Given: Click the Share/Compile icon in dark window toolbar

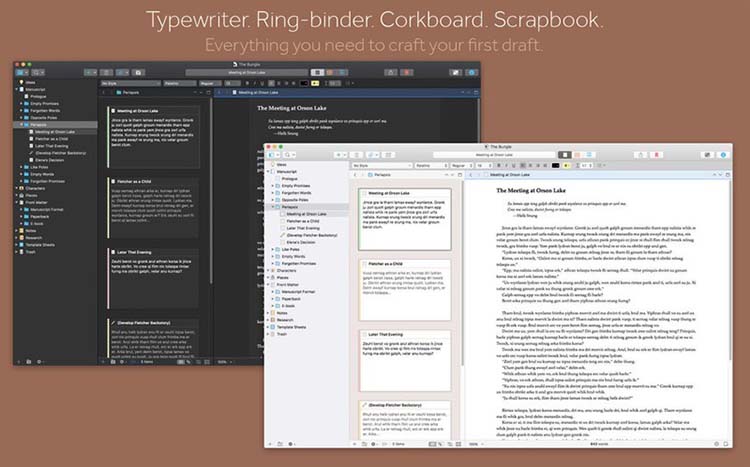Looking at the screenshot, I should coord(391,72).
